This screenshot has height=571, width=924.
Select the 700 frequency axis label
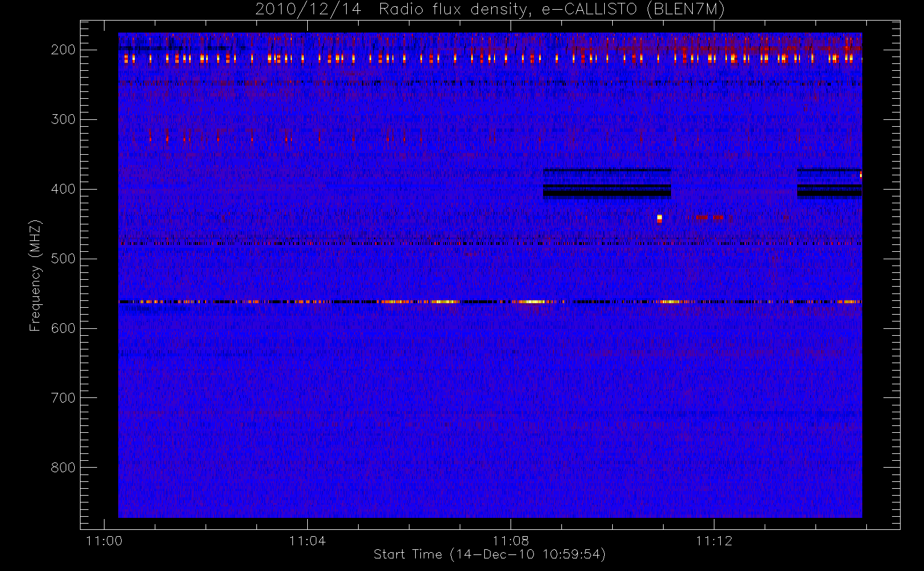[63, 398]
